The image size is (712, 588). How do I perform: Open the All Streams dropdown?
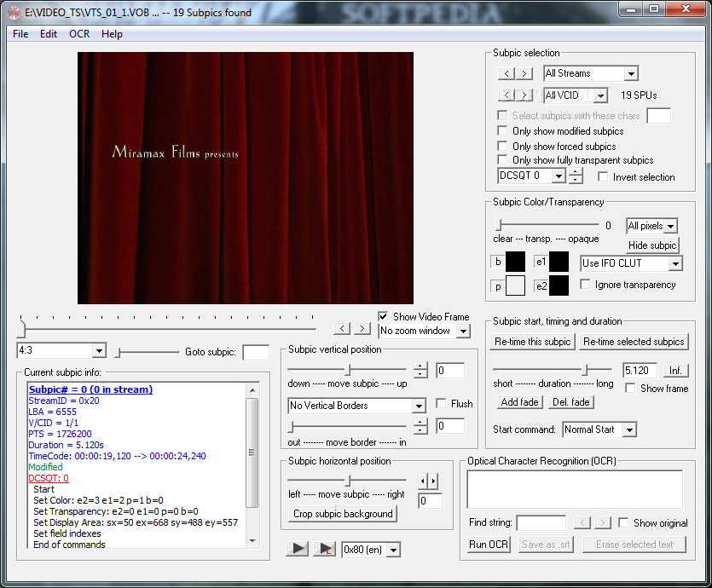631,73
